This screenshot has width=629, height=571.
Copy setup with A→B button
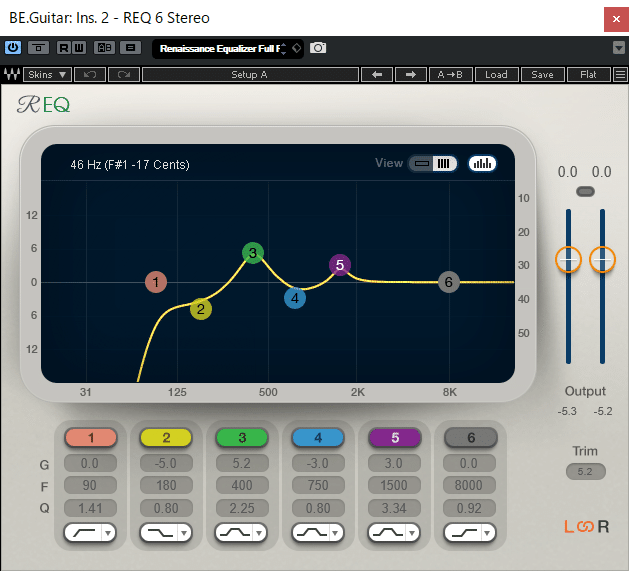click(x=450, y=75)
